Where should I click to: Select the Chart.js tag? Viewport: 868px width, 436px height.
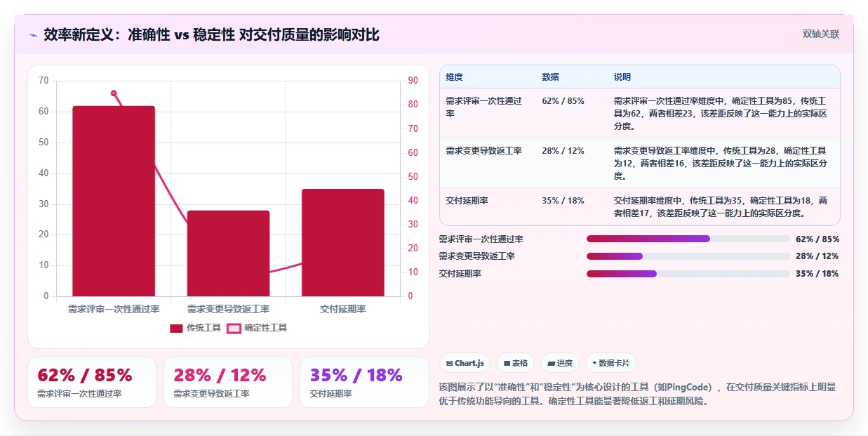coord(465,363)
